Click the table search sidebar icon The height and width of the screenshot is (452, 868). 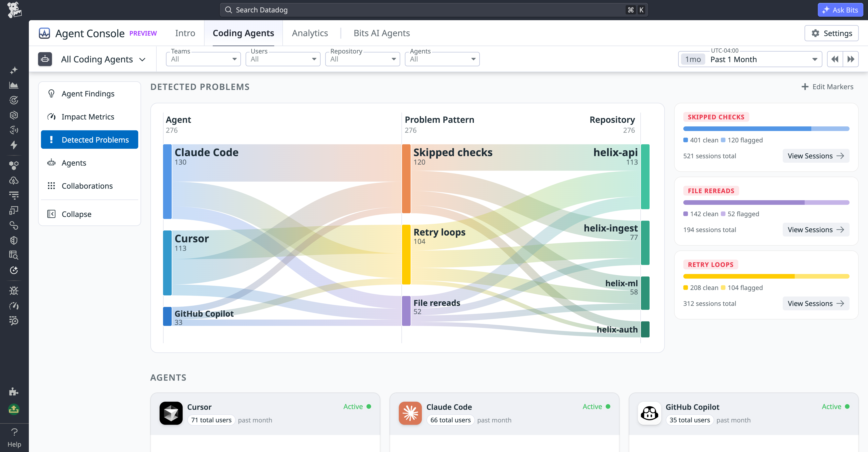14,255
